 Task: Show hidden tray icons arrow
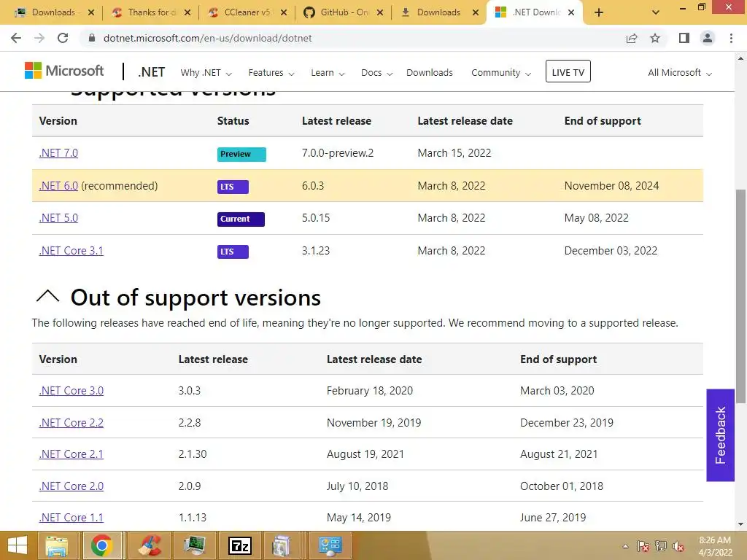tap(625, 546)
